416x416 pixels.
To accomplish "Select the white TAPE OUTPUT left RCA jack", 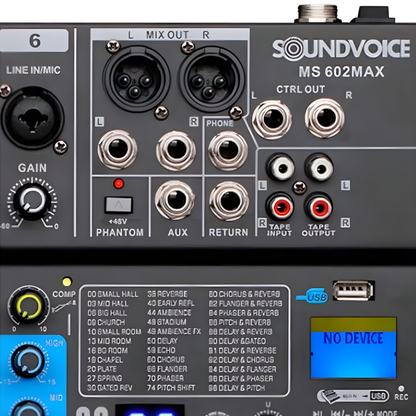I will coord(319,167).
